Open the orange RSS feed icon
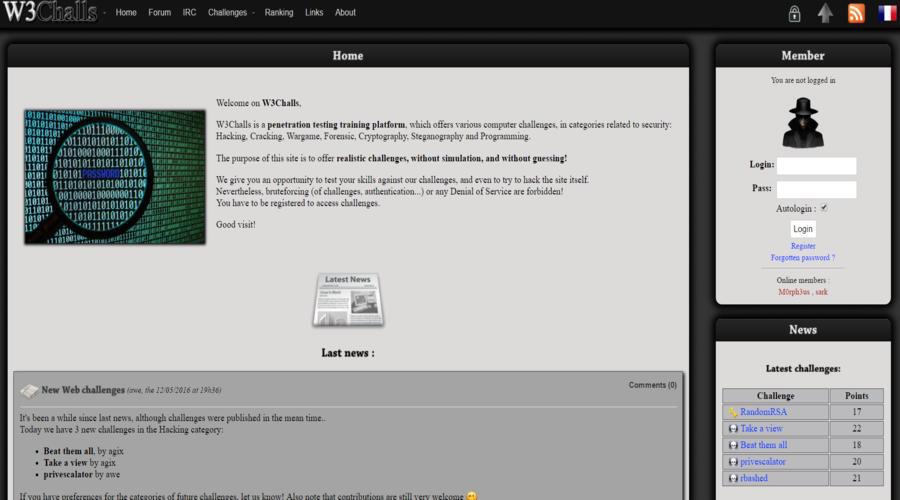 click(x=856, y=13)
